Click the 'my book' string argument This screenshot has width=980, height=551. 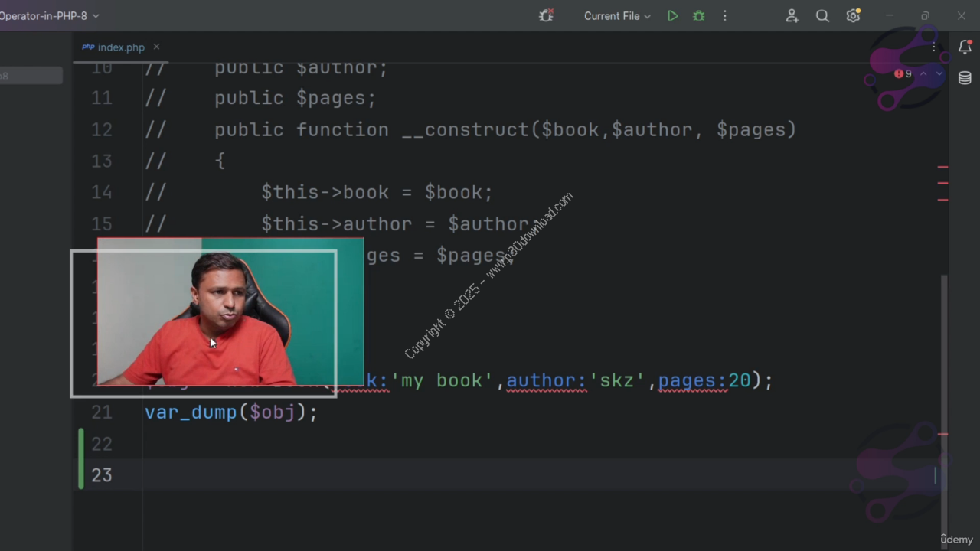[x=442, y=380]
